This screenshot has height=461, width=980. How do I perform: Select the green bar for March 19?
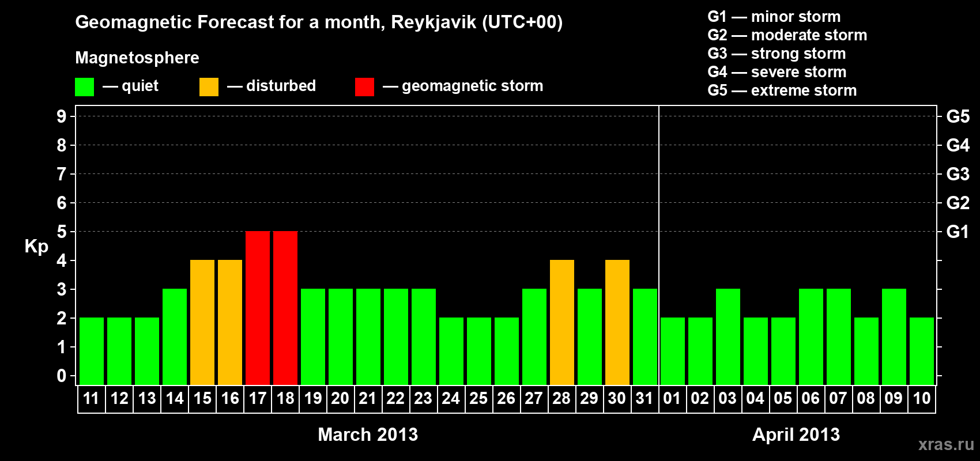click(x=313, y=337)
